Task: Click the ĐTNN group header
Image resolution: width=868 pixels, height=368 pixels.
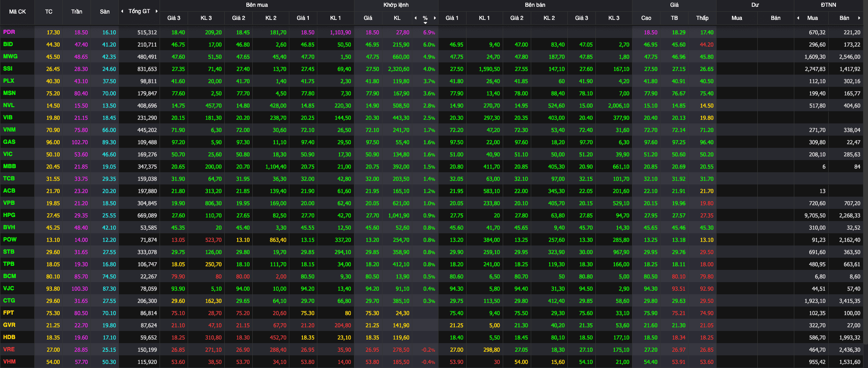Action: (x=829, y=5)
